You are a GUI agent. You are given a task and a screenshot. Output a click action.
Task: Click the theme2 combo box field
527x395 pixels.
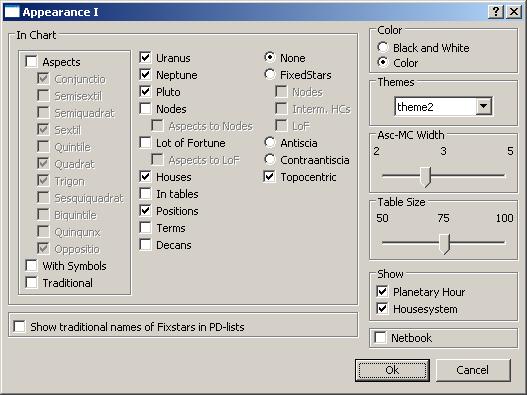(443, 107)
